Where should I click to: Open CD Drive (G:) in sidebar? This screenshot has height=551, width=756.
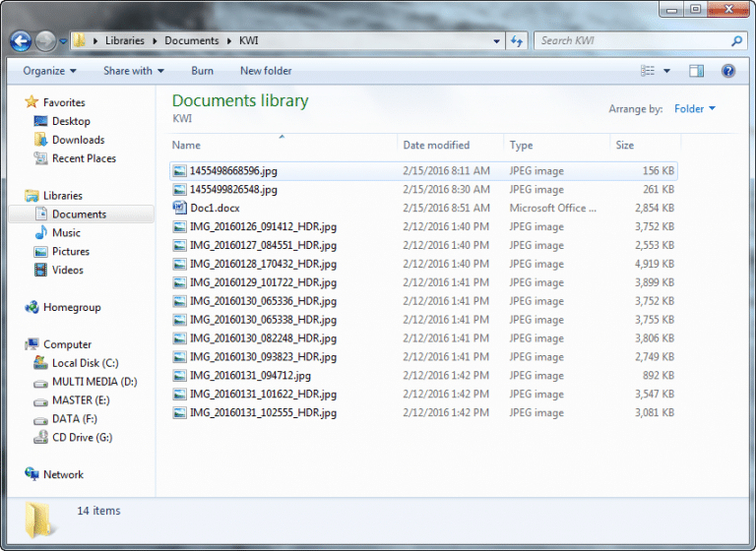[82, 437]
